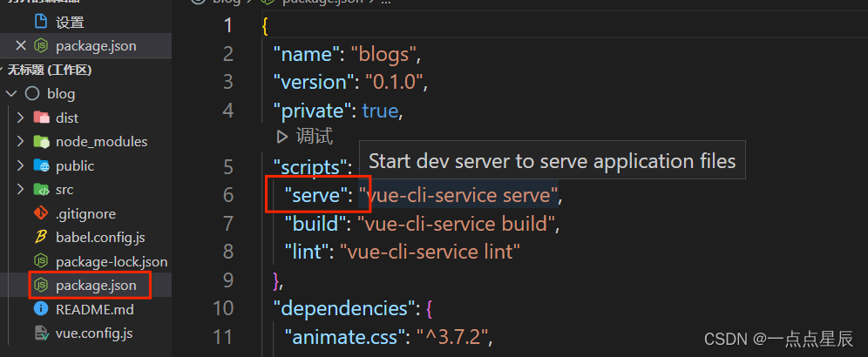
Task: Click the blog folder circle icon
Action: (x=32, y=94)
